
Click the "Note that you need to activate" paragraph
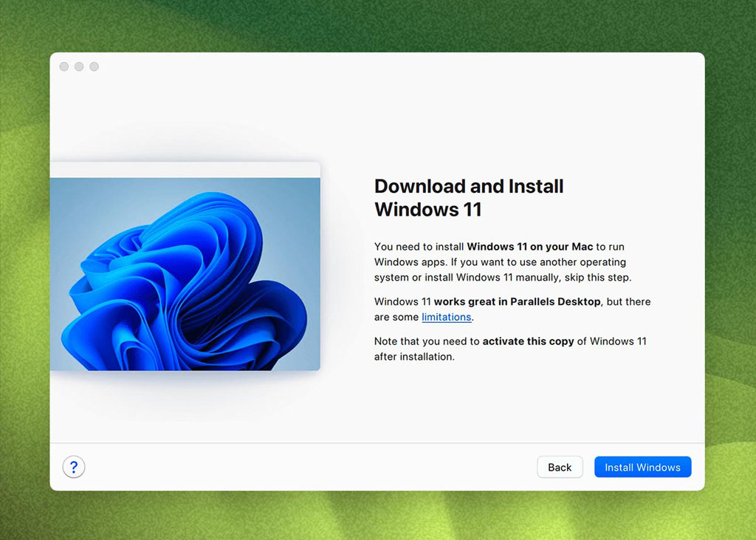[510, 349]
